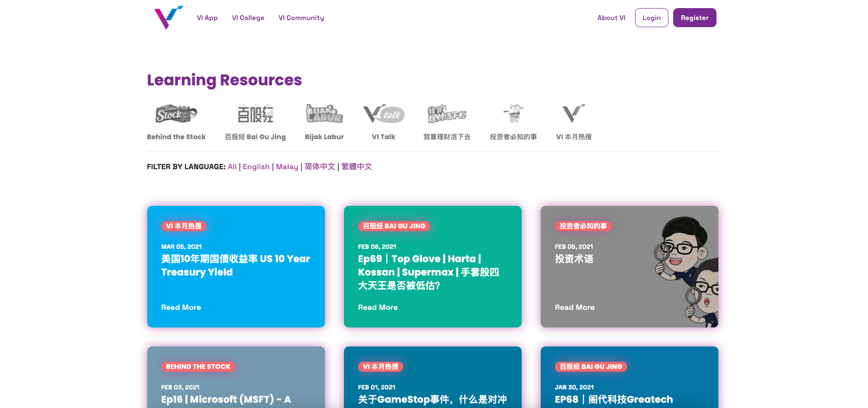Open the Bai Gu Jing category icon
The height and width of the screenshot is (408, 868).
tap(255, 114)
